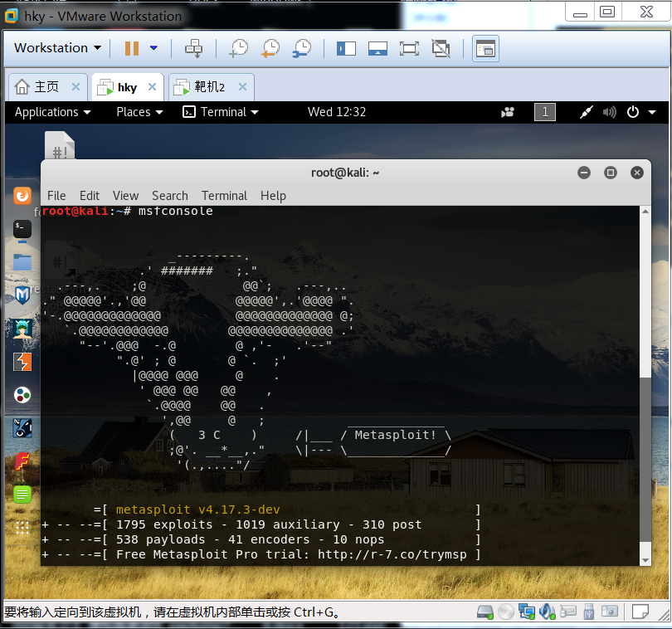Click the USB device status icon
This screenshot has height=629, width=672.
pyautogui.click(x=589, y=612)
